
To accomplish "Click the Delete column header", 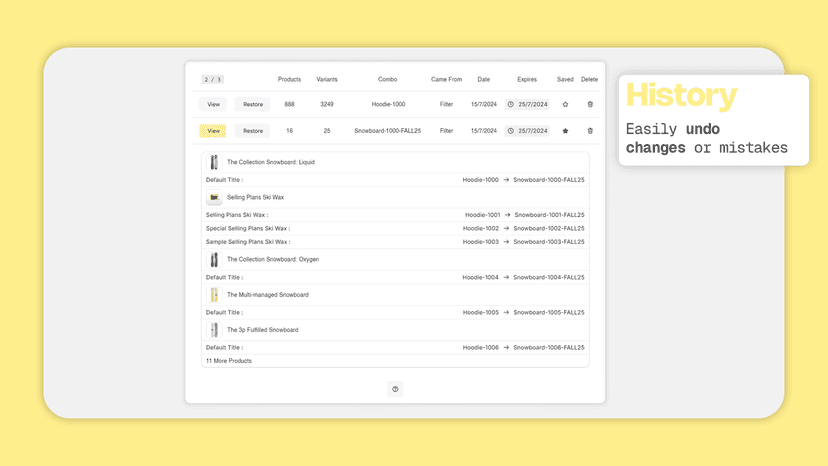I will [589, 80].
